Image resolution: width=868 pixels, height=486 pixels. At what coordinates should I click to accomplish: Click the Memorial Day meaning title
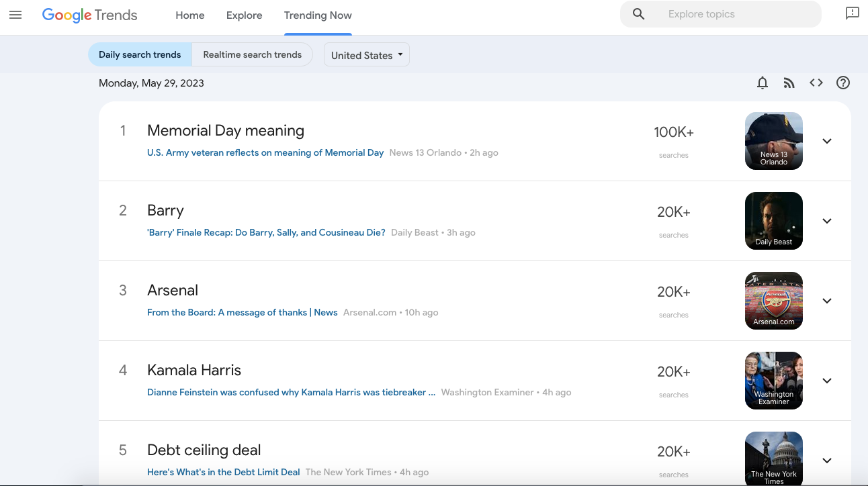[226, 130]
